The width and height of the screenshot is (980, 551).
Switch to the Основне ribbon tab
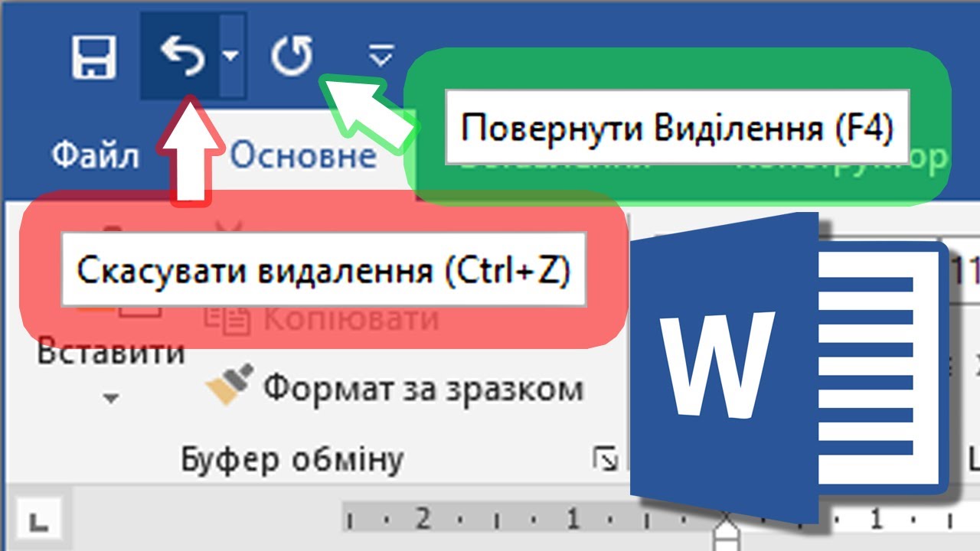pos(303,156)
